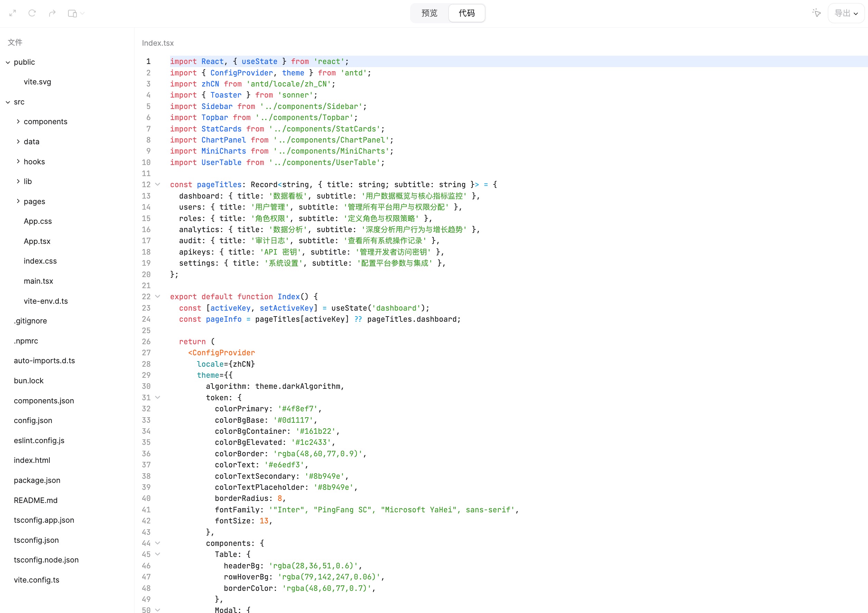Screen dimensions: 868x613
Task: Open vite.config.ts file
Action: pyautogui.click(x=36, y=580)
